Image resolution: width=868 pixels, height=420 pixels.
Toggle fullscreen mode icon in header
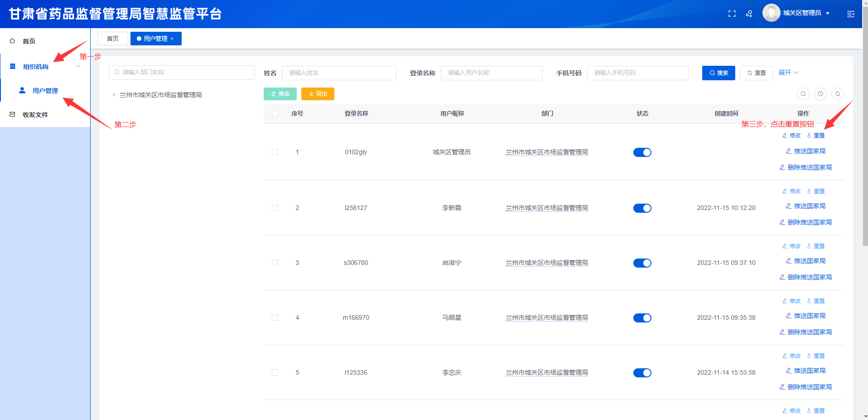click(732, 14)
